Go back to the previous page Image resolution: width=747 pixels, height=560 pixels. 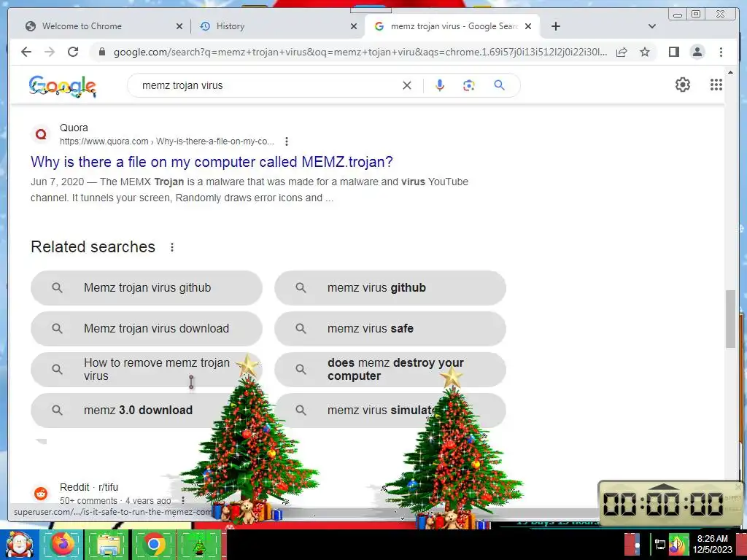click(x=26, y=52)
